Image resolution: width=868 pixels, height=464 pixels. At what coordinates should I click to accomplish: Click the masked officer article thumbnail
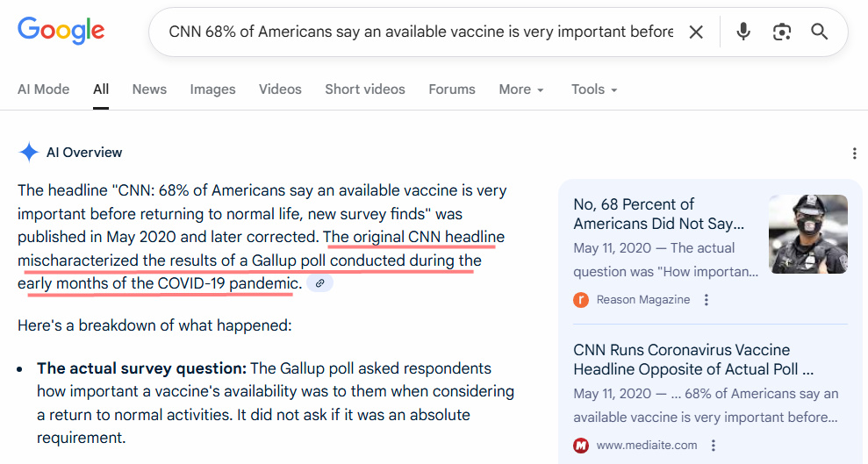pyautogui.click(x=808, y=234)
